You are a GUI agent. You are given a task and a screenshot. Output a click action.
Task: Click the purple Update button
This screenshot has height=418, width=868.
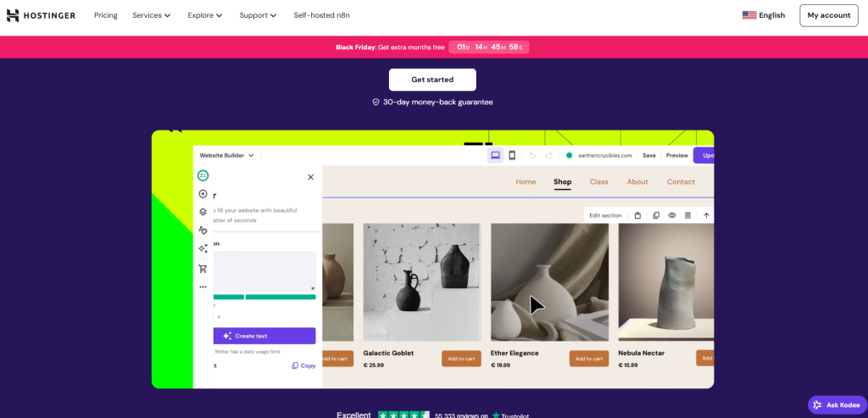704,155
